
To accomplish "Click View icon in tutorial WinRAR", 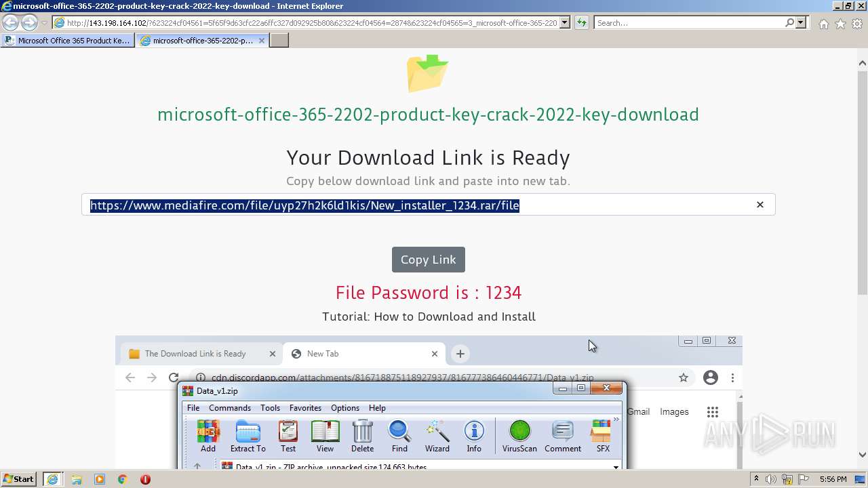I will [325, 436].
